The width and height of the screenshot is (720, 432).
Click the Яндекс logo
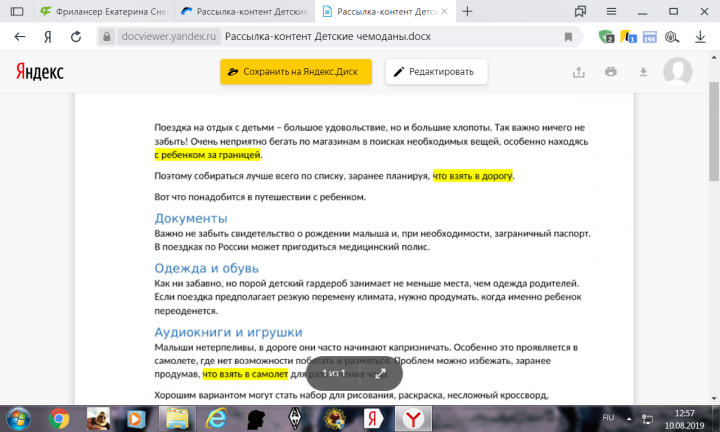39,72
